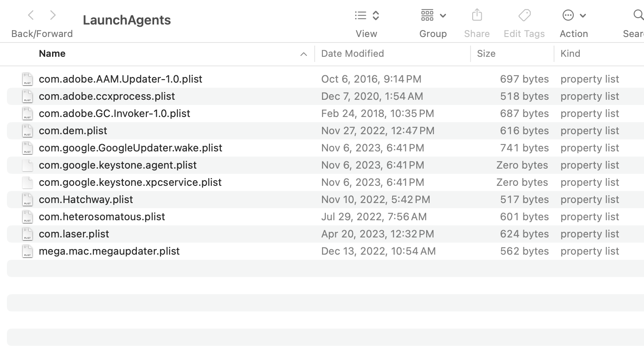Open the Action ellipsis dropdown
Screen dimensions: 644x351
[574, 16]
